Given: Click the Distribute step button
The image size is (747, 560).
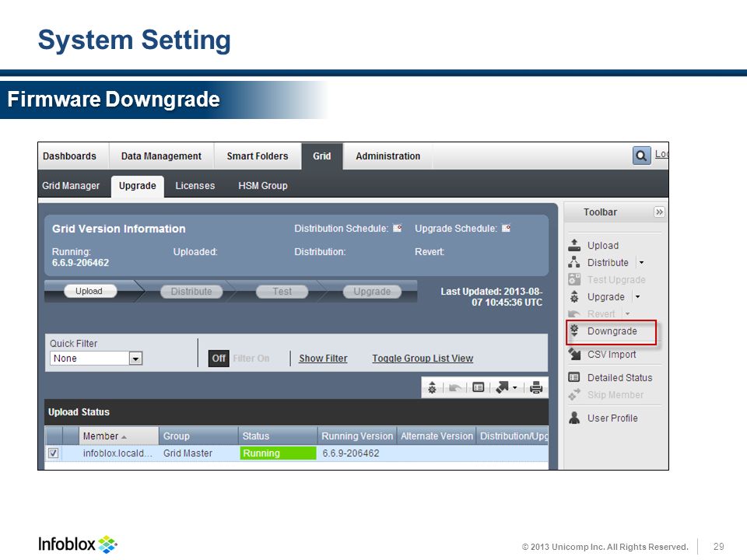Looking at the screenshot, I should click(191, 292).
